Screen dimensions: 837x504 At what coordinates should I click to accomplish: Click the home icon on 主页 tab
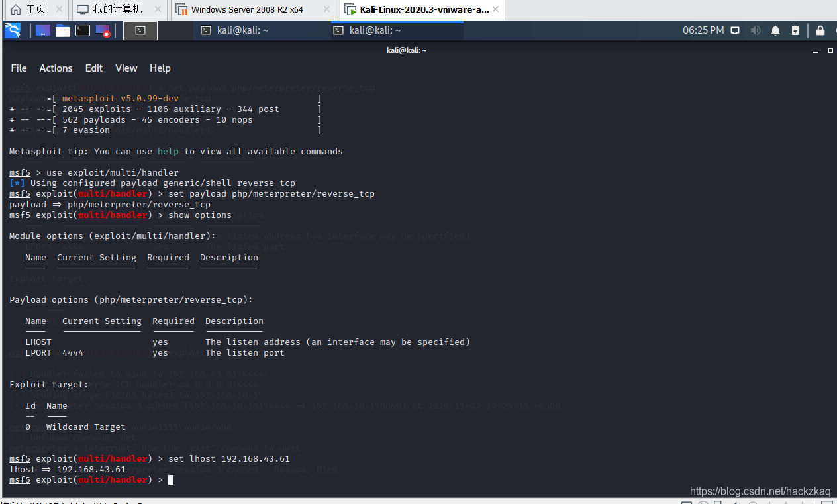click(x=16, y=10)
